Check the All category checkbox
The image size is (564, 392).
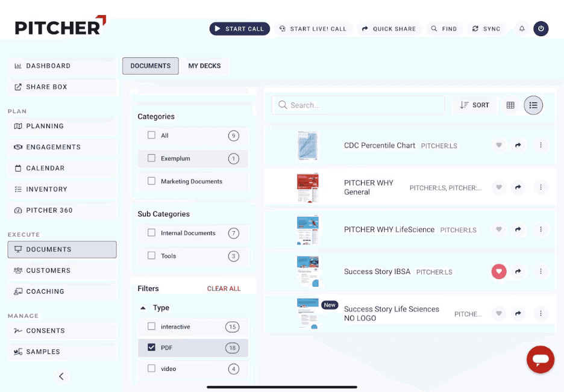[x=151, y=135]
